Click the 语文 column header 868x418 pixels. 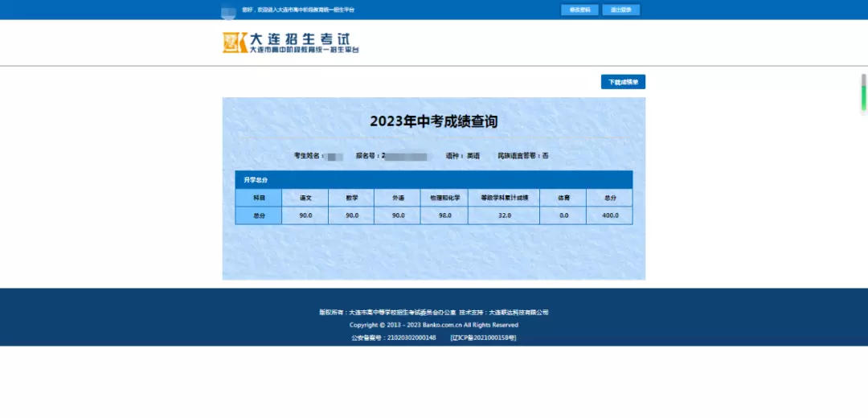click(x=305, y=198)
